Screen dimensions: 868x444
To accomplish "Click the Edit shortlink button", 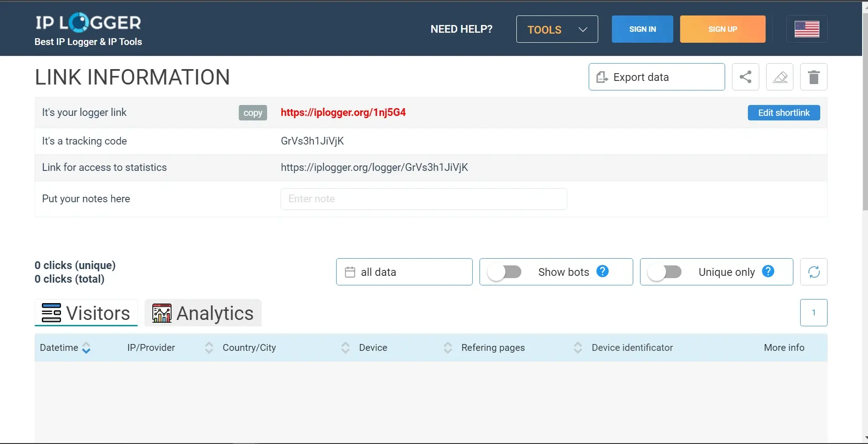I will point(784,113).
